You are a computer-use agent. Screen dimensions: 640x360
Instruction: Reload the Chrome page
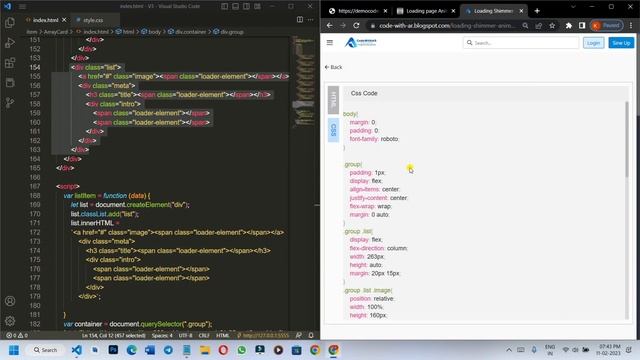point(356,25)
